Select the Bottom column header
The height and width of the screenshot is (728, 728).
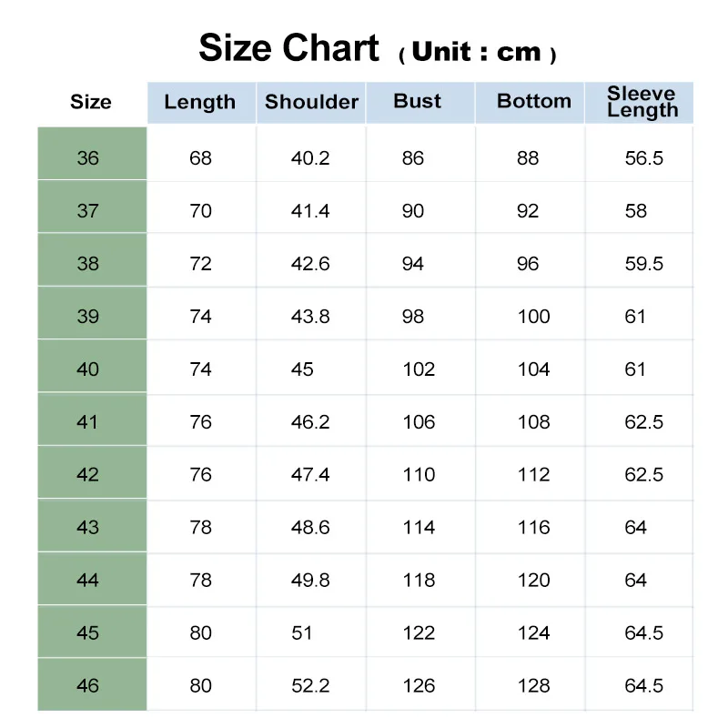pos(534,101)
